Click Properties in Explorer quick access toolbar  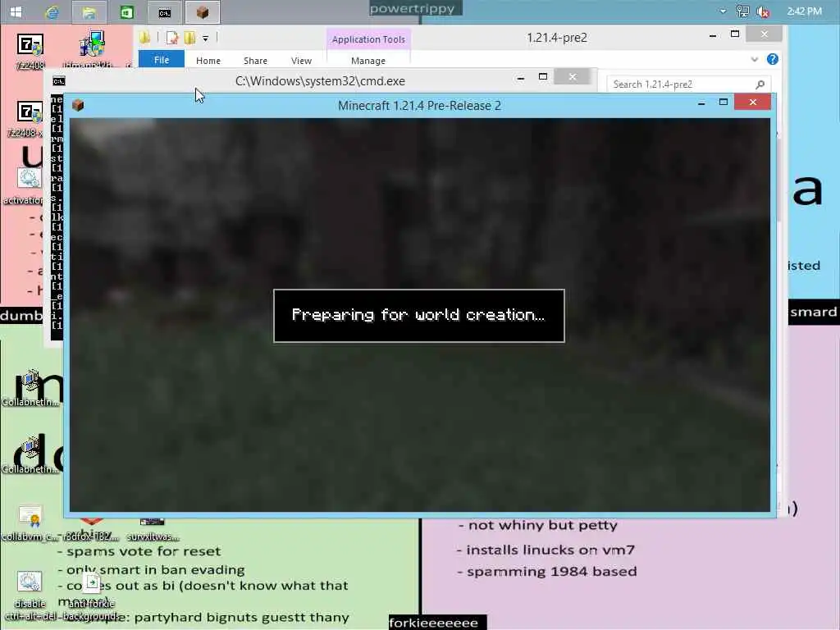(x=172, y=38)
